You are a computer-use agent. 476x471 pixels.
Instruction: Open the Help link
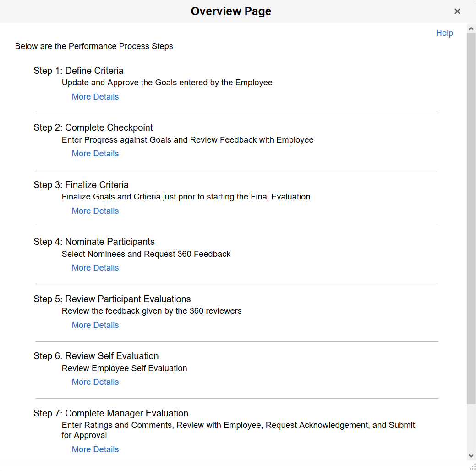(444, 33)
